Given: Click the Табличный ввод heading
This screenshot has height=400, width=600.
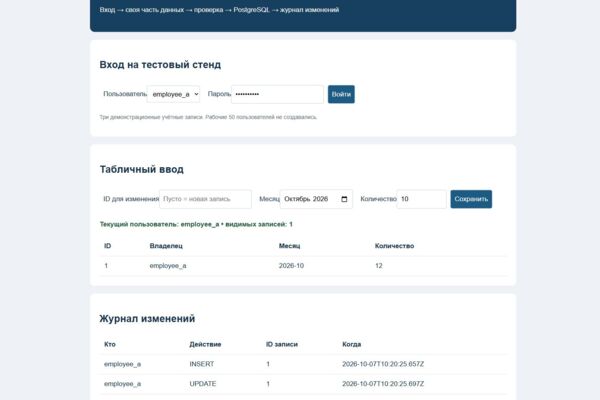Looking at the screenshot, I should [142, 169].
